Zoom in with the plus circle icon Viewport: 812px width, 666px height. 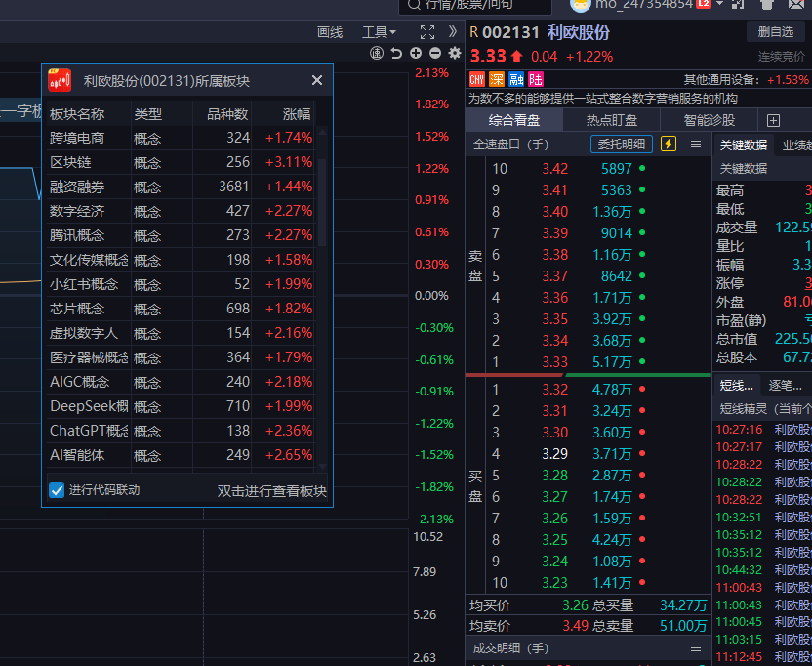coord(416,53)
